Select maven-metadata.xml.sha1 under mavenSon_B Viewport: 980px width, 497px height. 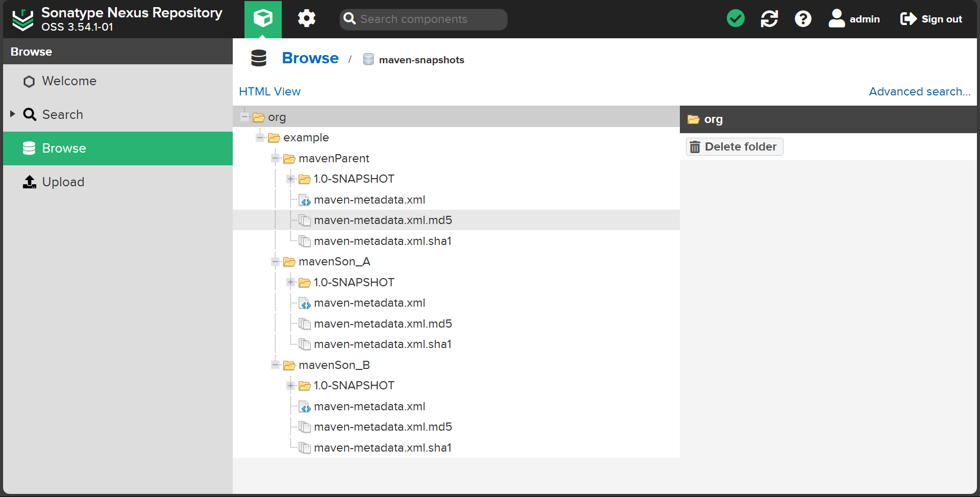pyautogui.click(x=456, y=448)
